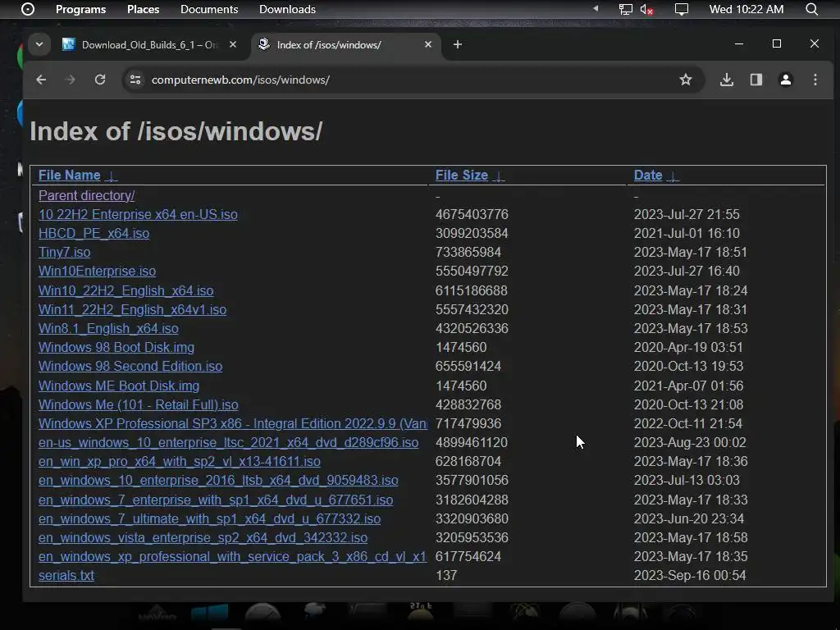Click the Wed 10:22 AM clock
The height and width of the screenshot is (630, 840).
tap(746, 9)
